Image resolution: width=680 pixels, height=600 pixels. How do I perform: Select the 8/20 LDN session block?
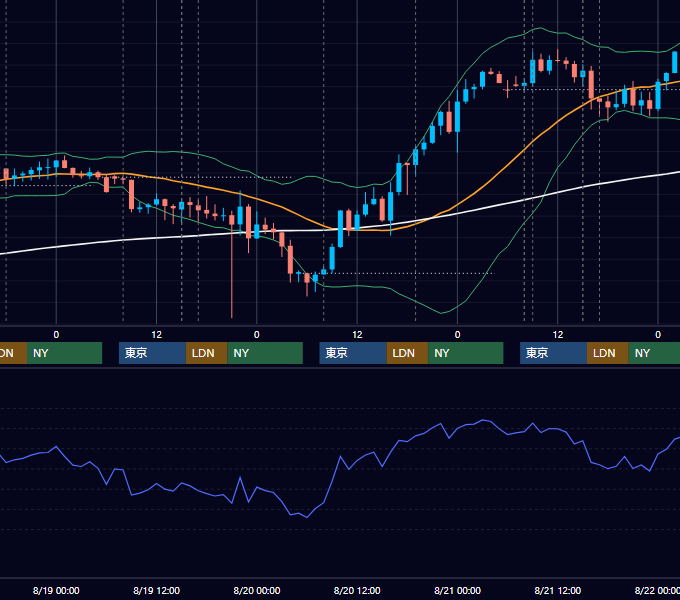coord(407,353)
